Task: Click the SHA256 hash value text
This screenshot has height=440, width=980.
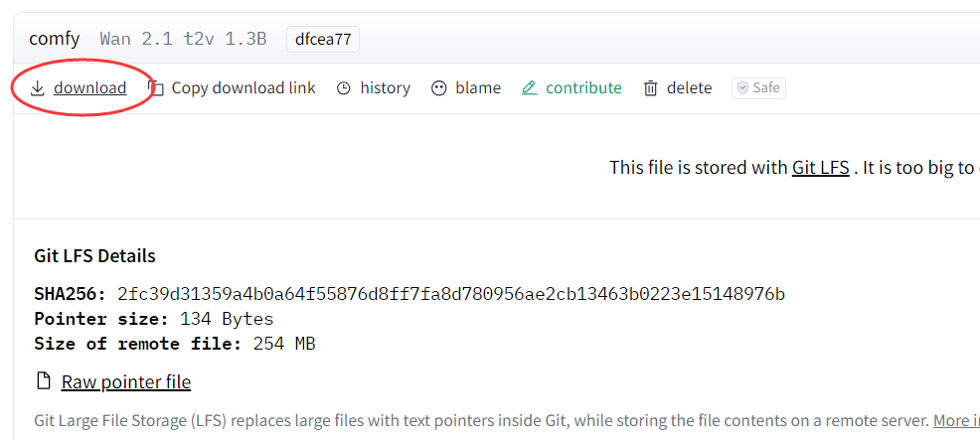Action: pos(451,294)
